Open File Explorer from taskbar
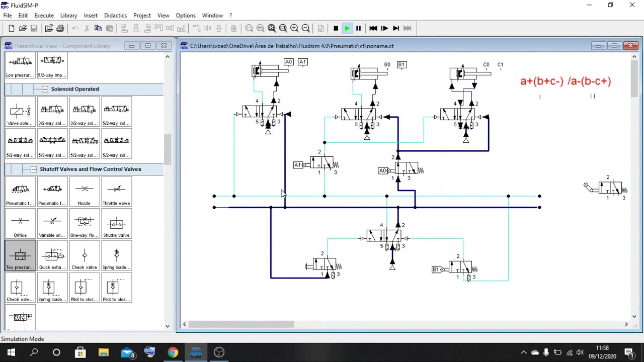644x362 pixels. click(x=103, y=352)
